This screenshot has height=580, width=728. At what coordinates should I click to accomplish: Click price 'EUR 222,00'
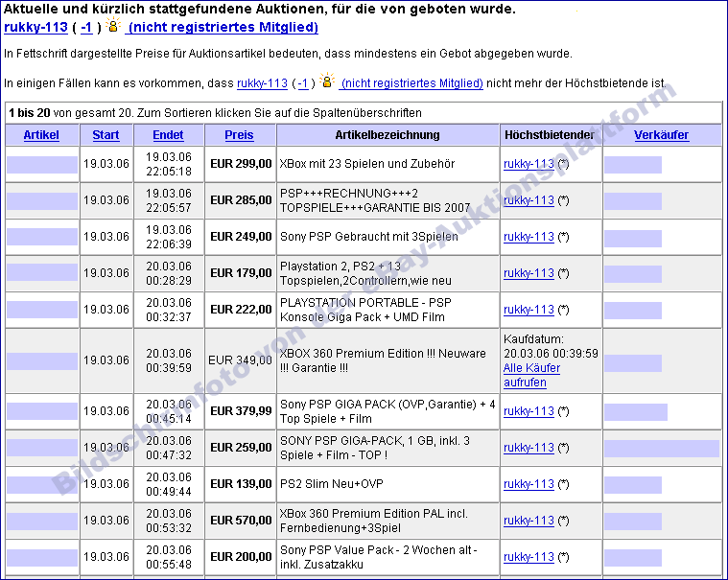tap(241, 310)
